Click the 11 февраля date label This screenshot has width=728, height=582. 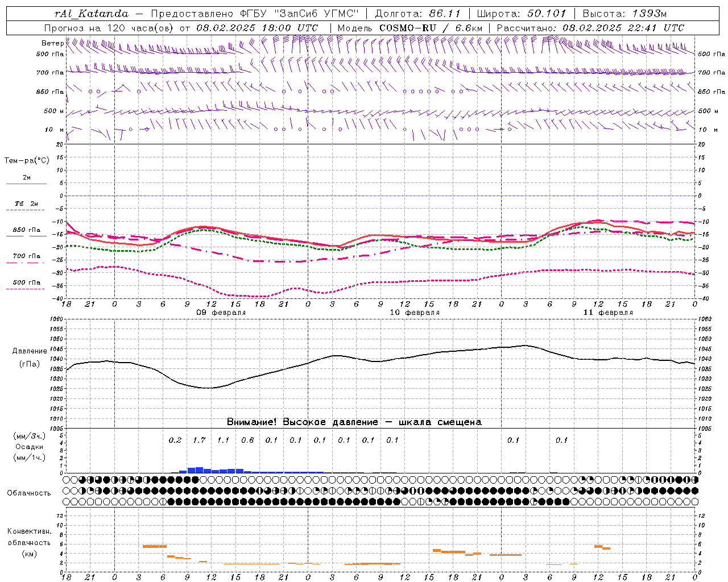tap(608, 313)
